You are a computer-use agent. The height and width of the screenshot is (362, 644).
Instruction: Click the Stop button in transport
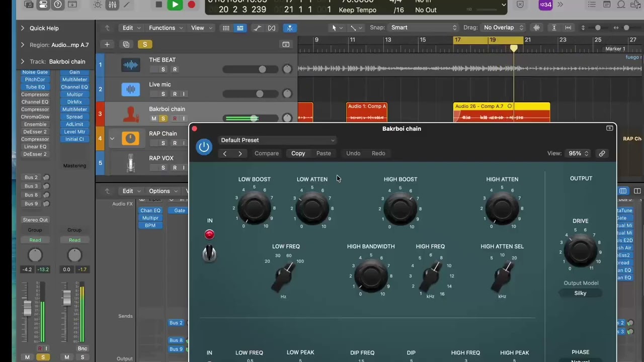click(x=159, y=5)
